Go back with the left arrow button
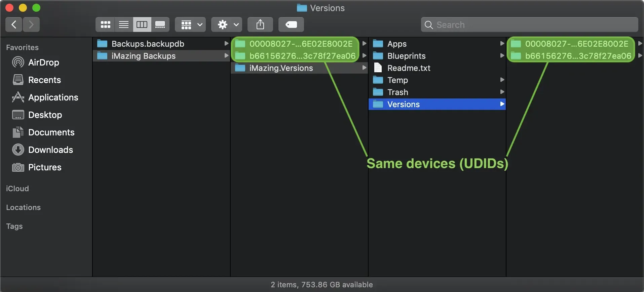The image size is (644, 292). point(14,25)
